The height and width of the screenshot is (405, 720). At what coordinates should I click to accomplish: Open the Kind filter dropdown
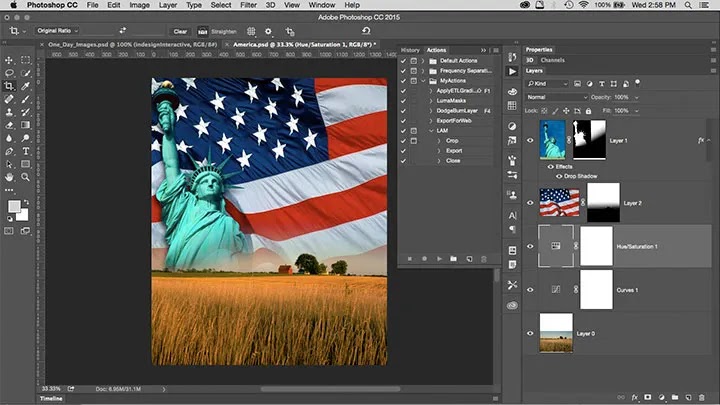pos(547,84)
